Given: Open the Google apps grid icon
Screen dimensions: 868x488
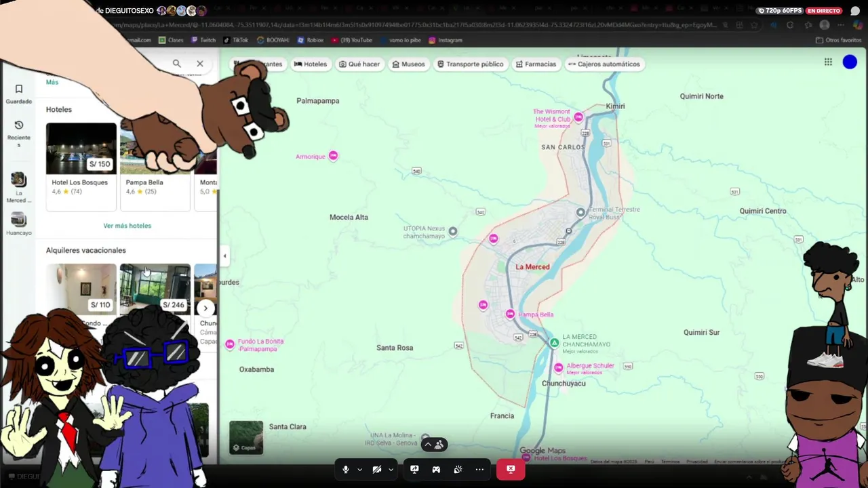Looking at the screenshot, I should pyautogui.click(x=828, y=62).
